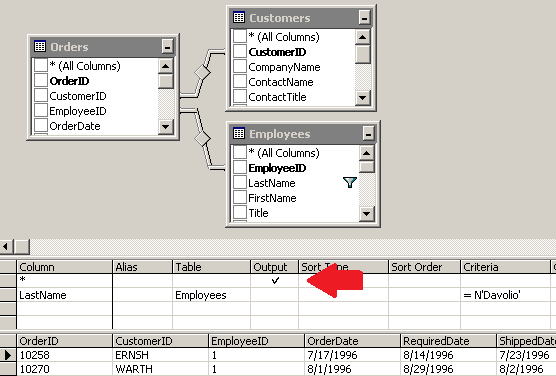
Task: Toggle Output checkmark for the * row
Action: point(275,280)
